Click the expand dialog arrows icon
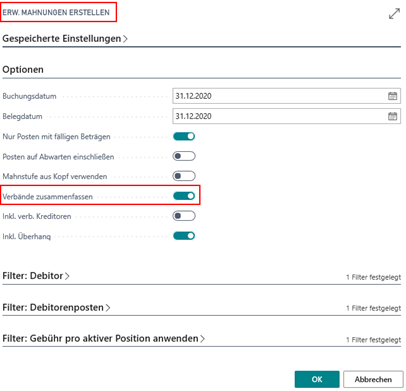 point(394,14)
